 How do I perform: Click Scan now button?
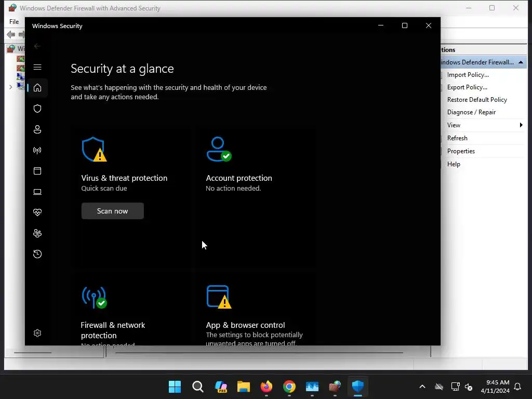point(112,211)
